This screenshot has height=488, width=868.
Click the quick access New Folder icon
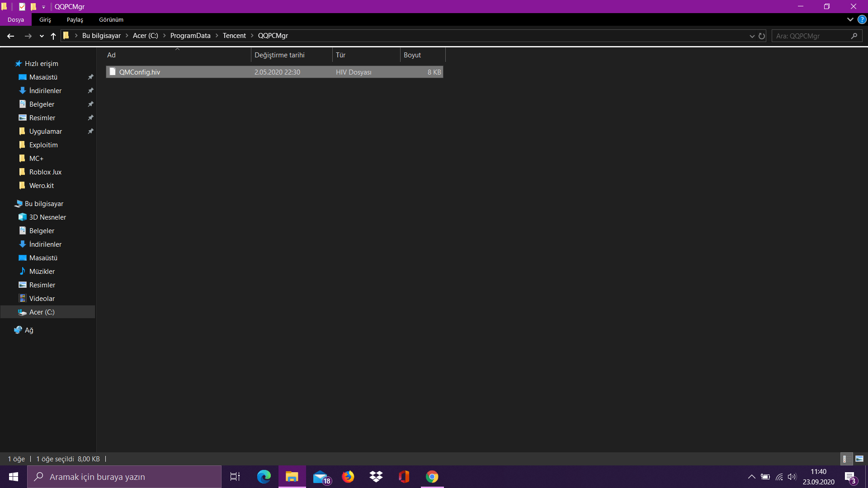tap(33, 6)
